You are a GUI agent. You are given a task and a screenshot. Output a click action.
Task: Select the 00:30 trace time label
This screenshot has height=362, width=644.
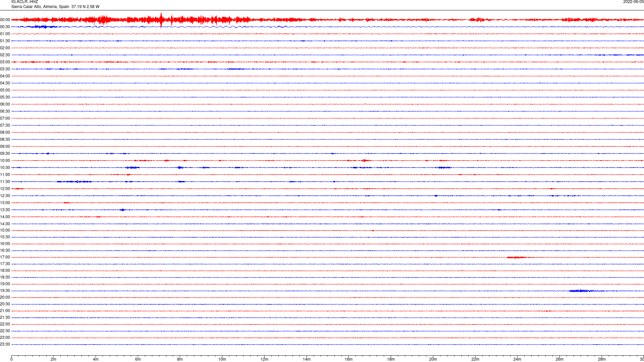(5, 27)
